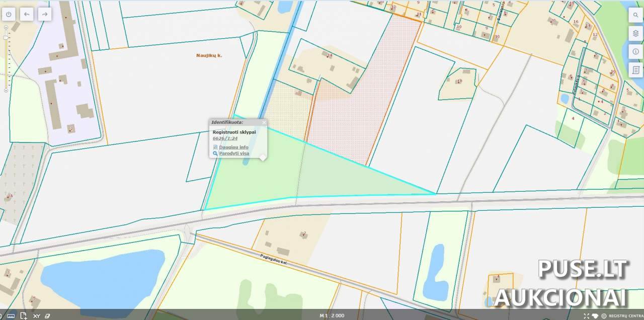Select the ruler measure tool
Screen dimensions: 644x320
(11, 316)
